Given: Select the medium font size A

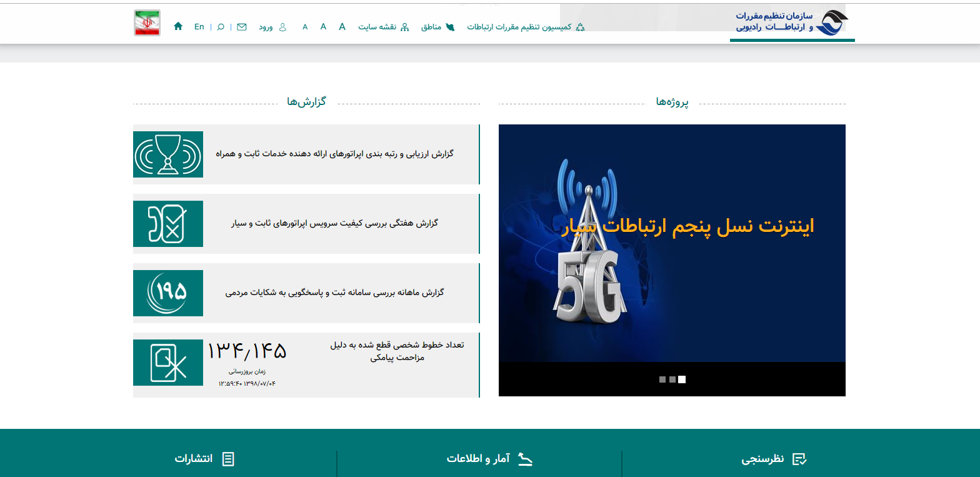Looking at the screenshot, I should point(323,26).
